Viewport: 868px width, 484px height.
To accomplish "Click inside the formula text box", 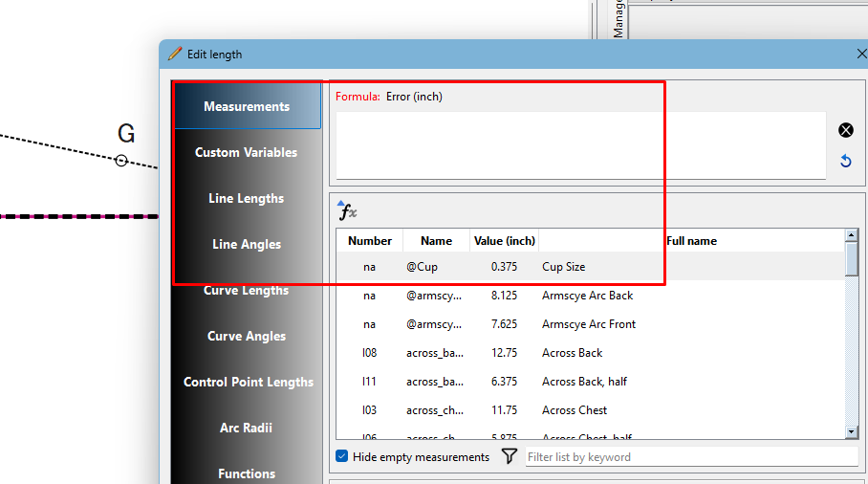I will pyautogui.click(x=580, y=144).
